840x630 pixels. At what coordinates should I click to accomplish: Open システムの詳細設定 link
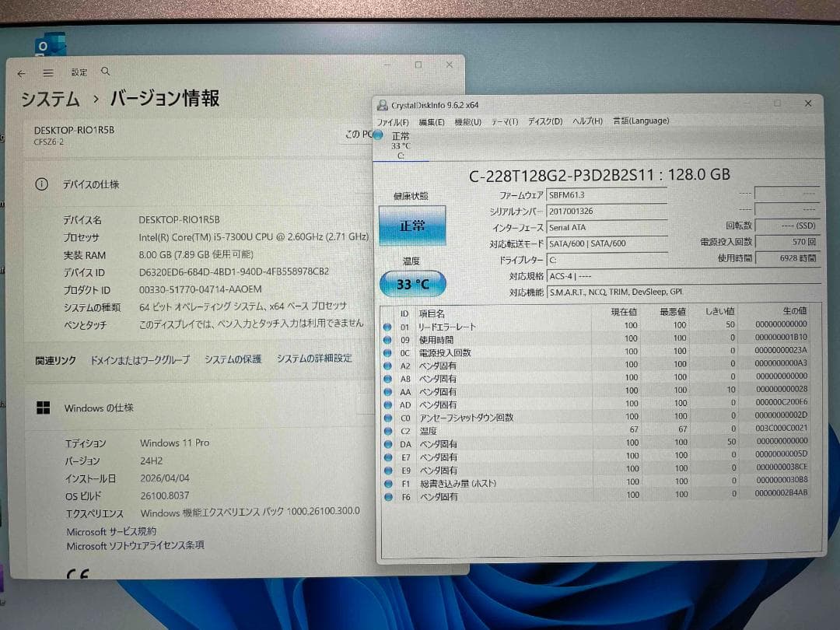point(314,359)
